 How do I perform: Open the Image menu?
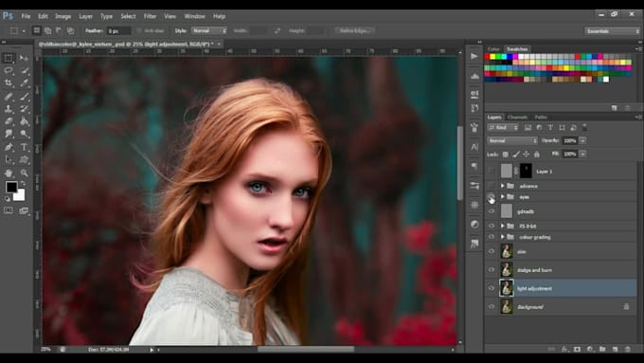pos(63,16)
